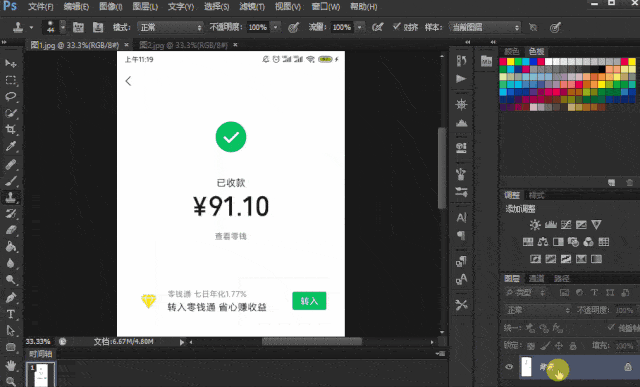Click the green 转入 button in canvas

pos(309,301)
